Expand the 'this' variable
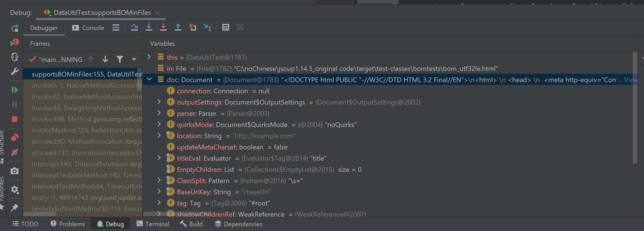Image resolution: width=644 pixels, height=231 pixels. (149, 57)
